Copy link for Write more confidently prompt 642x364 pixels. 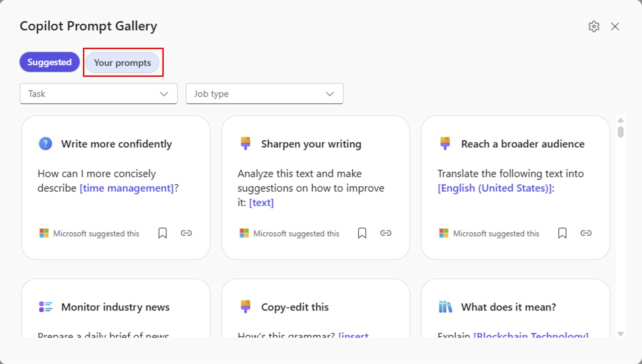pyautogui.click(x=186, y=233)
